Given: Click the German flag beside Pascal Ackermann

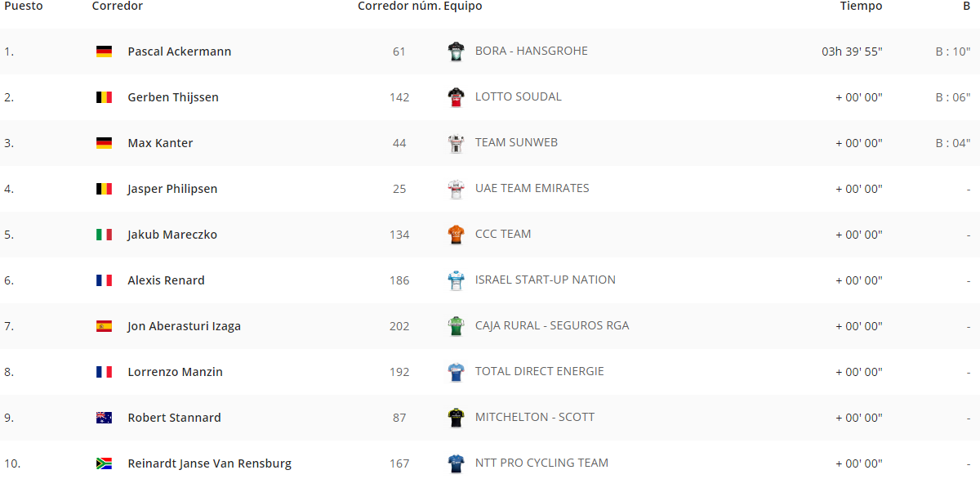Looking at the screenshot, I should click(x=104, y=51).
